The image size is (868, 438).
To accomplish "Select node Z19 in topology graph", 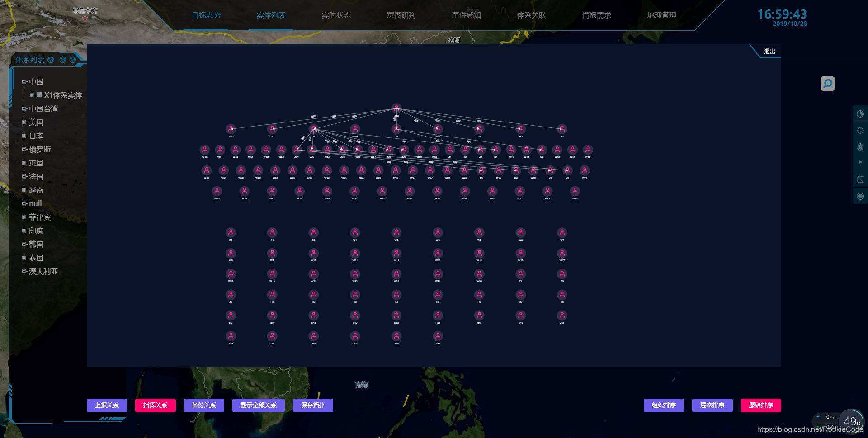I will coord(438,129).
